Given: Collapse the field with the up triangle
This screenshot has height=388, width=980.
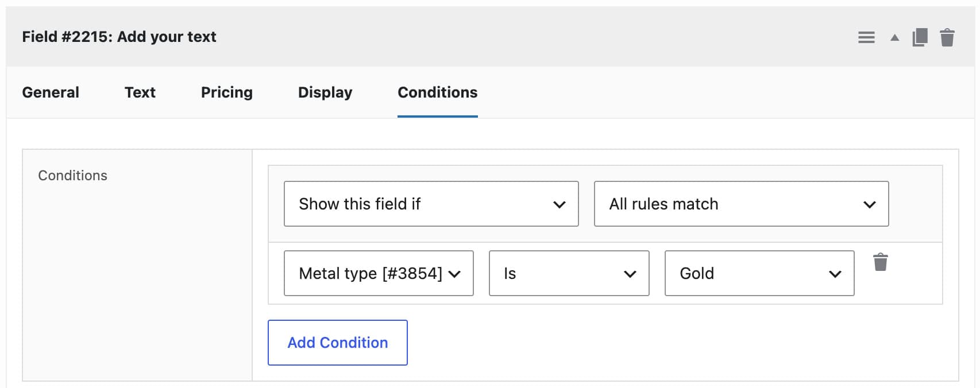Looking at the screenshot, I should pyautogui.click(x=894, y=38).
